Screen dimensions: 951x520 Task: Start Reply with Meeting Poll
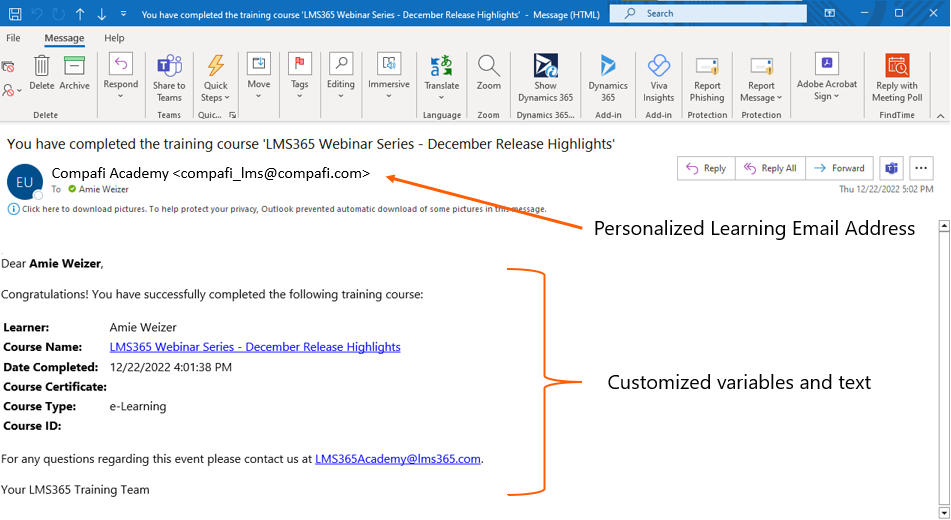tap(895, 67)
